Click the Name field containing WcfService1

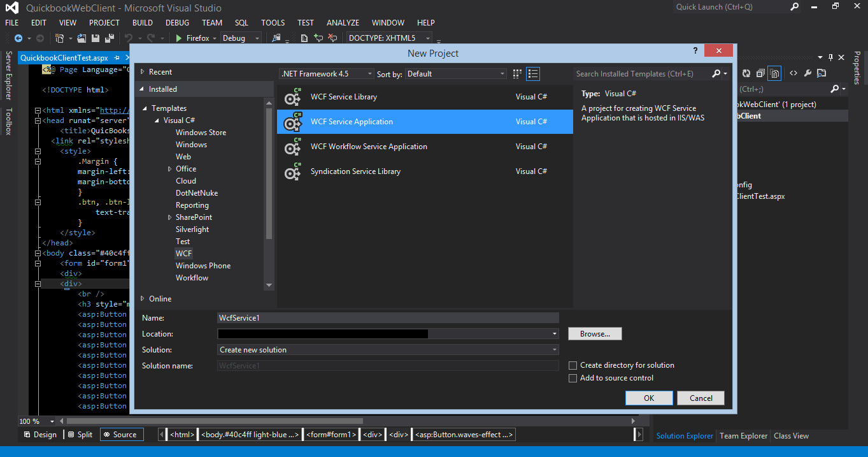pyautogui.click(x=388, y=317)
